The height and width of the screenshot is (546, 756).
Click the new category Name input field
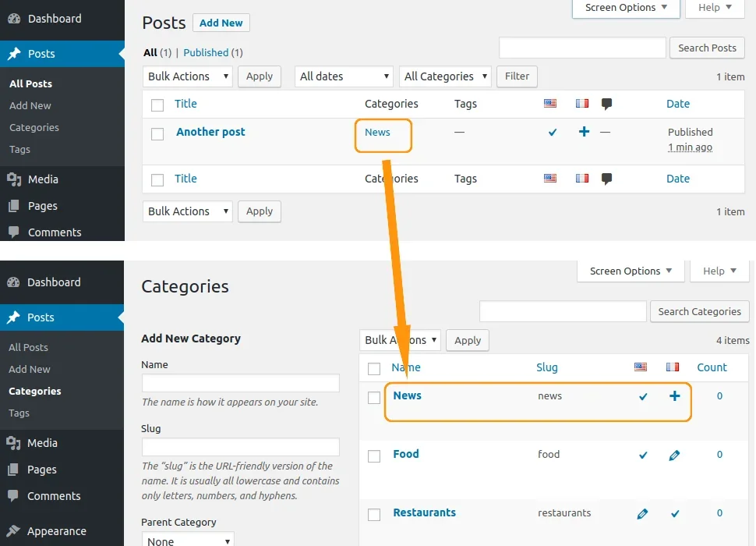pos(240,383)
